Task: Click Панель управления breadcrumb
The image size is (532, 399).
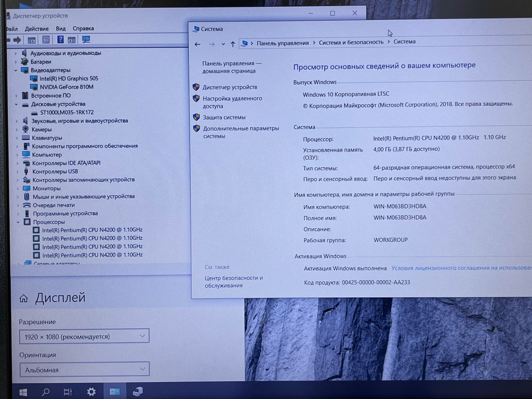Action: [282, 43]
